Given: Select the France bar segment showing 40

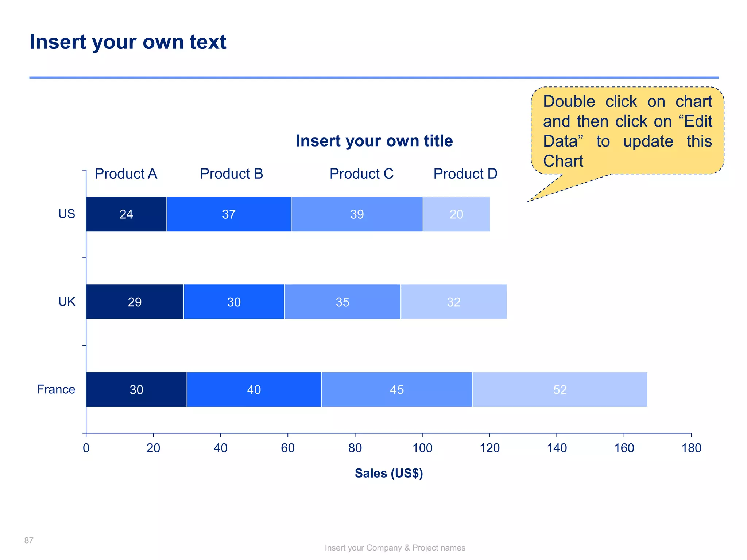Looking at the screenshot, I should tap(254, 389).
